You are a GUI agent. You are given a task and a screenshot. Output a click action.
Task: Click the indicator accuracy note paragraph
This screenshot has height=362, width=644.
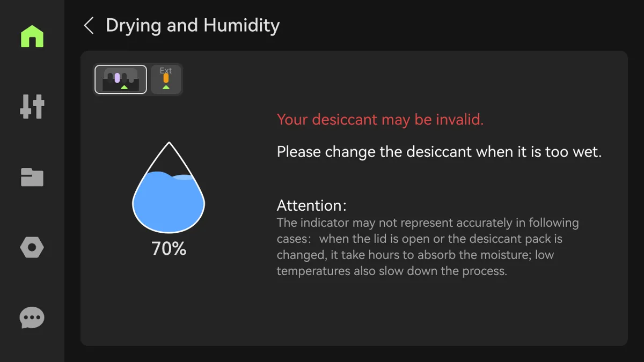(x=428, y=247)
